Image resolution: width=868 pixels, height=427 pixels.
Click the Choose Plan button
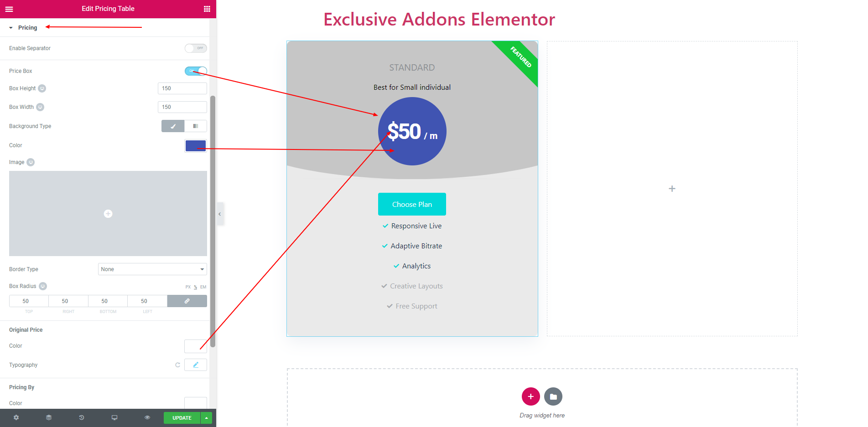(412, 204)
